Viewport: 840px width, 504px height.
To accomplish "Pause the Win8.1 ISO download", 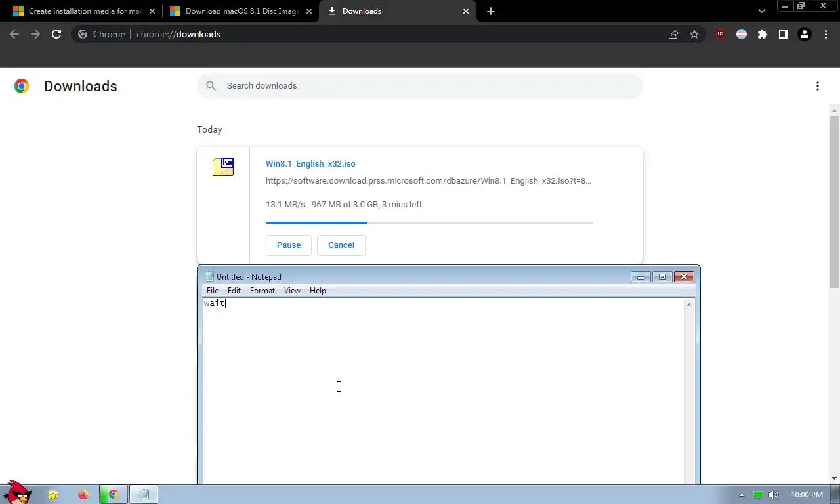I will (289, 245).
